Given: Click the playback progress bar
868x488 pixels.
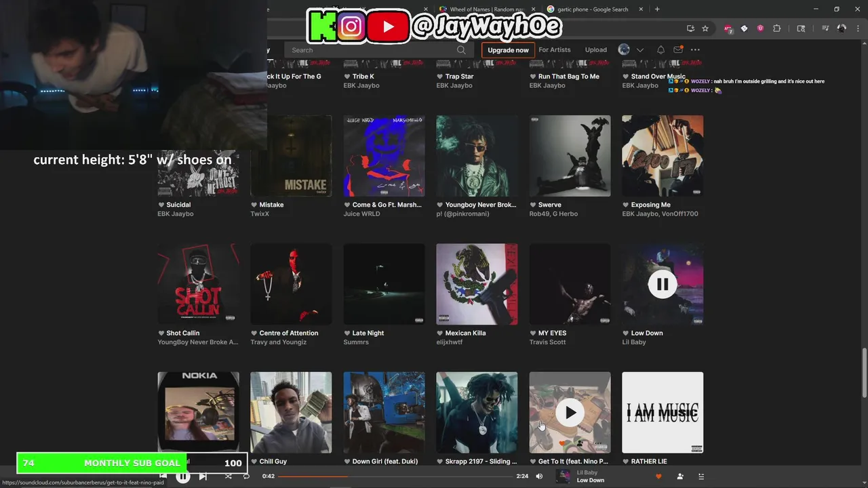Looking at the screenshot, I should (x=395, y=476).
